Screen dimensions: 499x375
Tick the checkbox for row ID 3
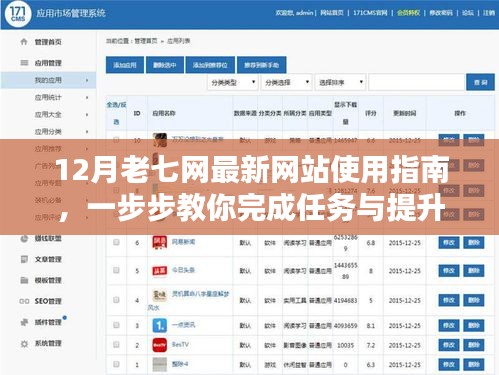coord(116,325)
